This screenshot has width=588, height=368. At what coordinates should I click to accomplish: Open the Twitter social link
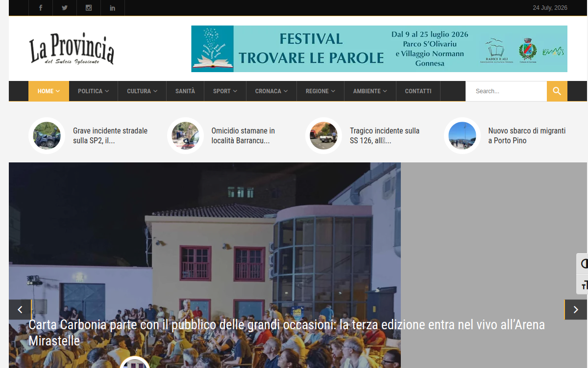point(65,8)
